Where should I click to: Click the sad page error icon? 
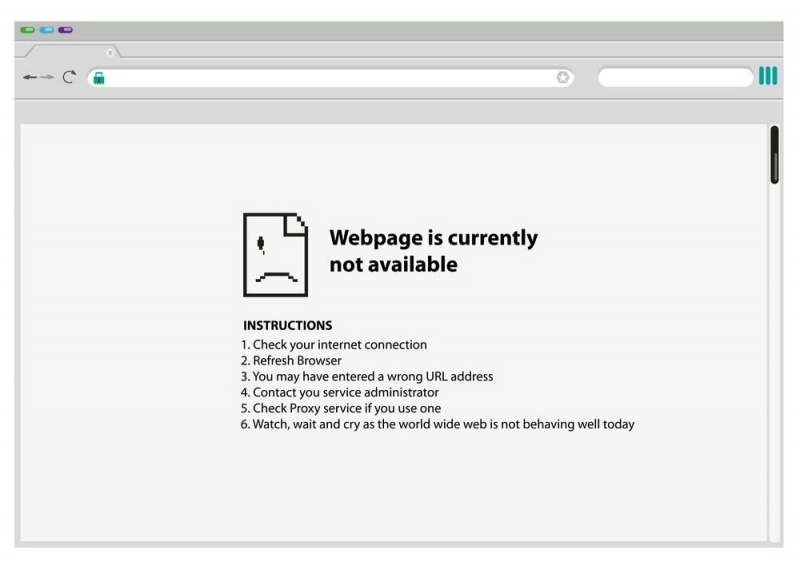pyautogui.click(x=276, y=255)
